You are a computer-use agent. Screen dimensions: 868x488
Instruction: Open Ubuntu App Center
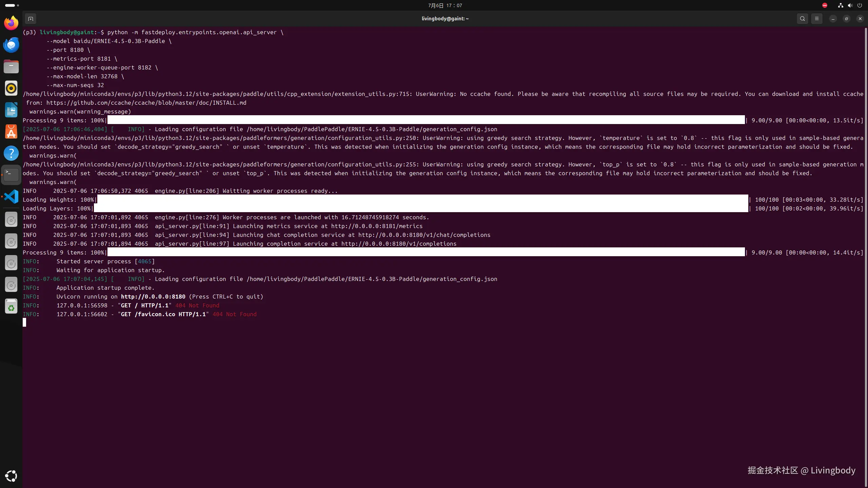[11, 131]
